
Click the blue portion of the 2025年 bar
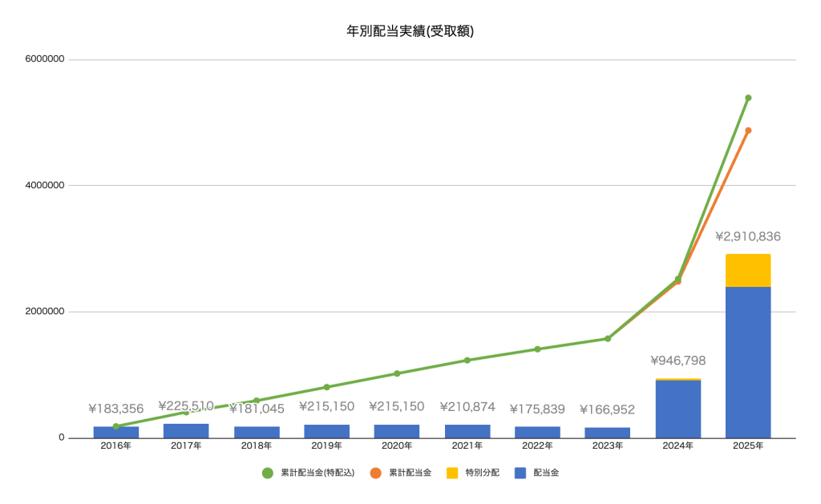(748, 362)
